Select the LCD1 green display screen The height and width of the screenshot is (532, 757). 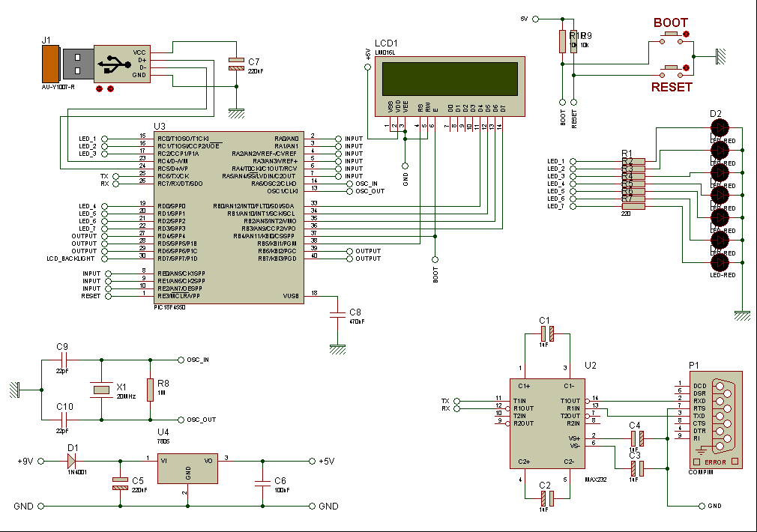[450, 77]
